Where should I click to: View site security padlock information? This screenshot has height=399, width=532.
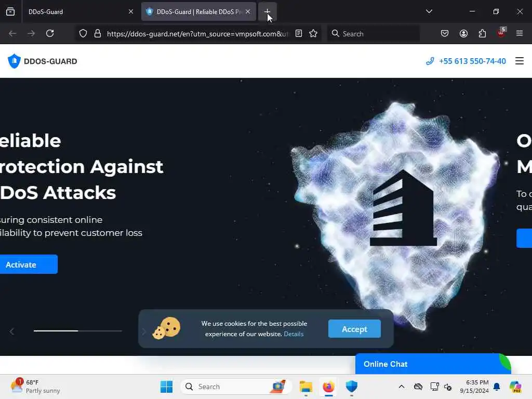[x=98, y=34]
